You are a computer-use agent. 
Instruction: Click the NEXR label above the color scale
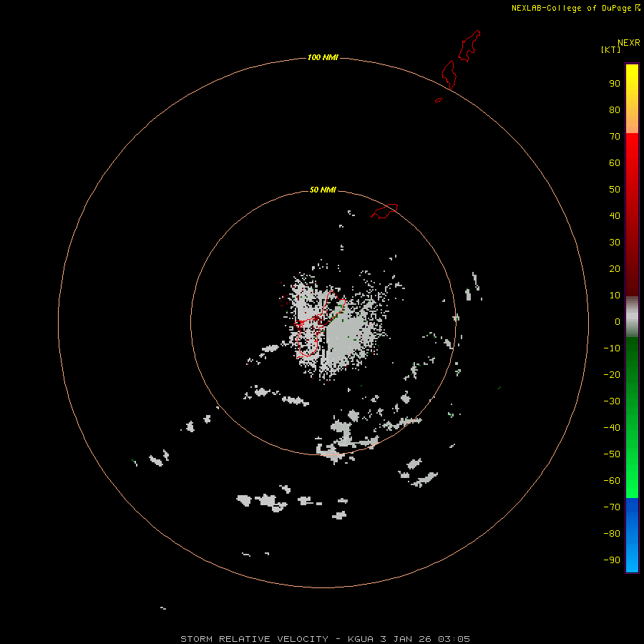click(x=629, y=43)
